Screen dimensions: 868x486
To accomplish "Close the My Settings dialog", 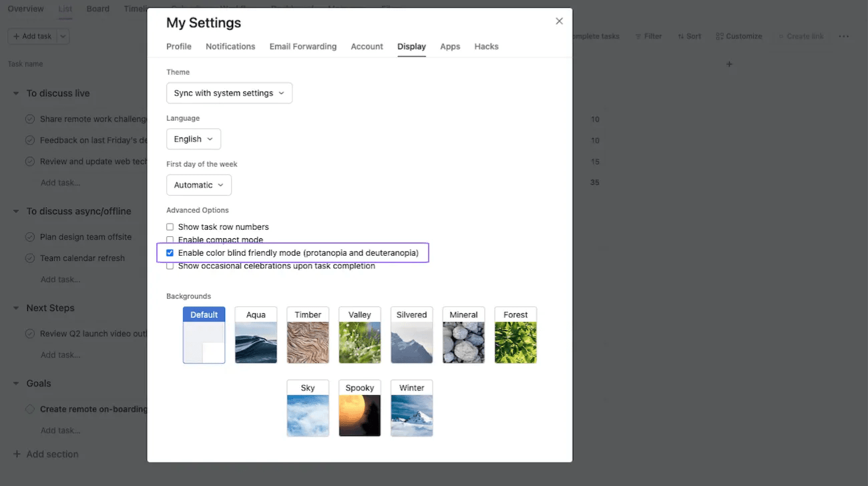I will tap(559, 21).
